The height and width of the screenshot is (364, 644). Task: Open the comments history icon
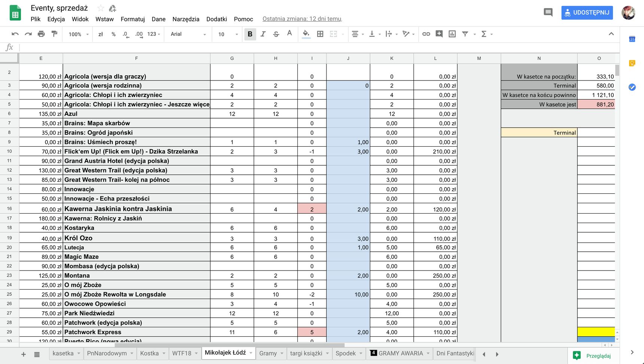pos(548,12)
